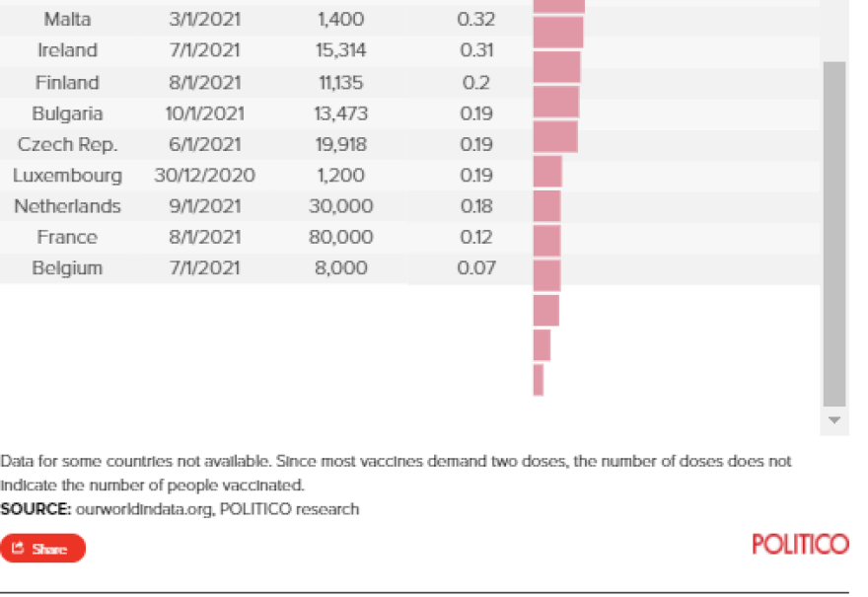
Task: Click Ireland's date 7/1/2021
Action: tap(204, 50)
